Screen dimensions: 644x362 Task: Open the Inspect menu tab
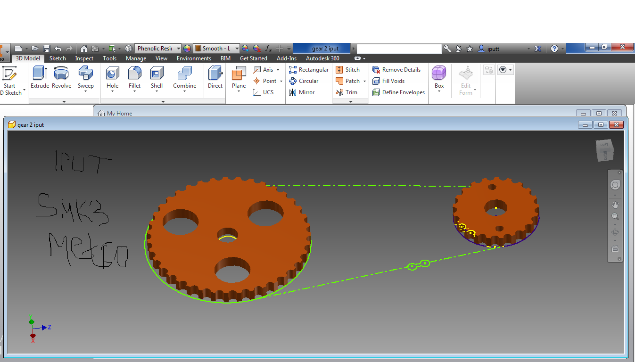[x=84, y=58]
